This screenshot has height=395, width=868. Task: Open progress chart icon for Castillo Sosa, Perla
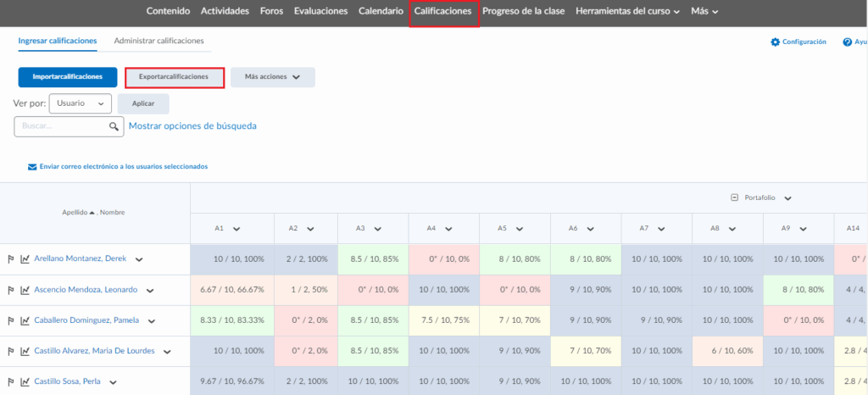coord(25,381)
